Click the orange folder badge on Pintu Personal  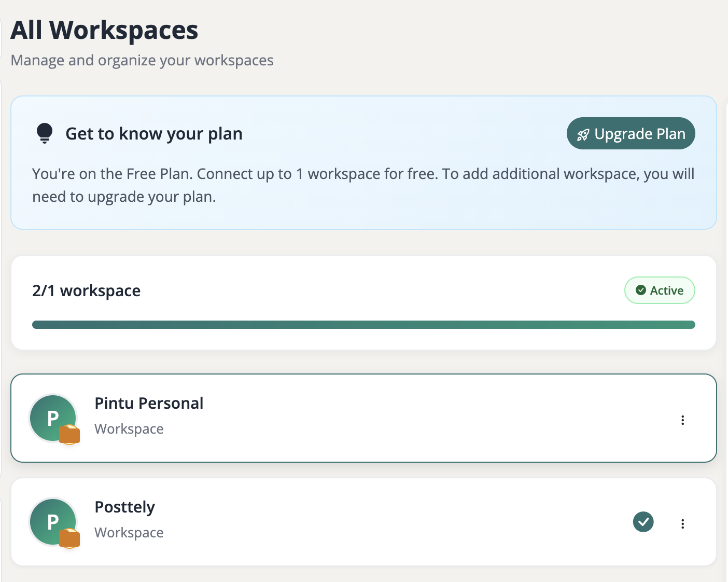69,435
